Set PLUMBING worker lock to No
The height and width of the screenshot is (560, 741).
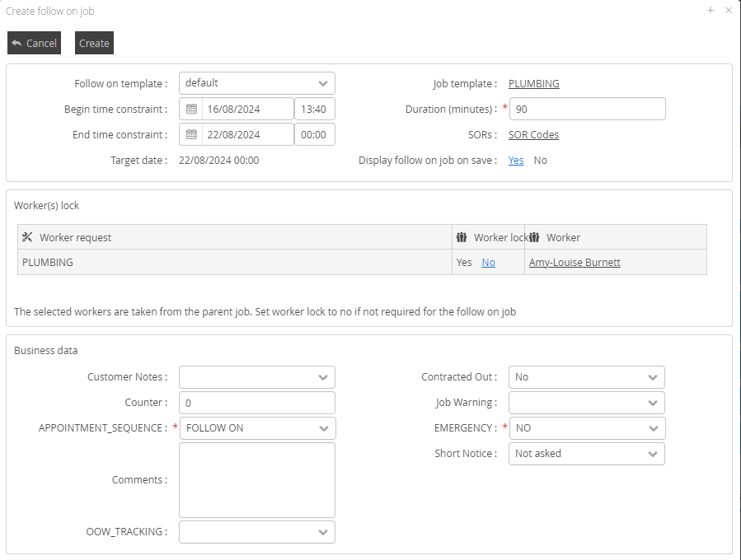[489, 263]
